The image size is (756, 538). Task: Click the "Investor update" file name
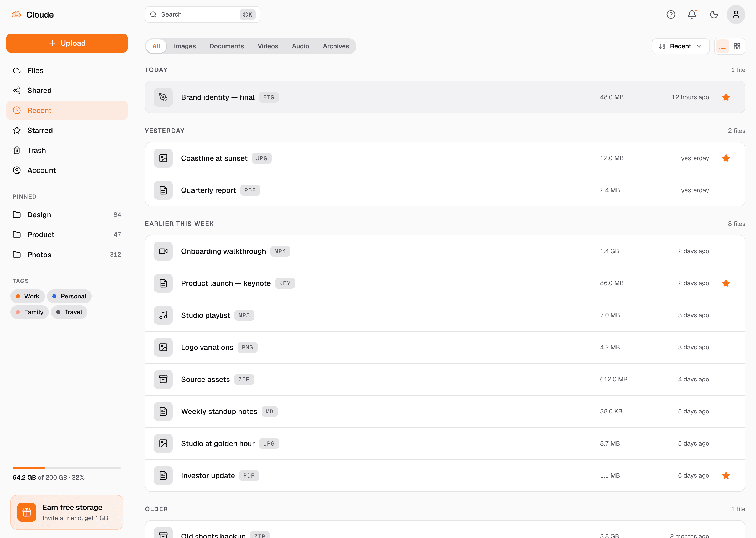click(x=208, y=475)
